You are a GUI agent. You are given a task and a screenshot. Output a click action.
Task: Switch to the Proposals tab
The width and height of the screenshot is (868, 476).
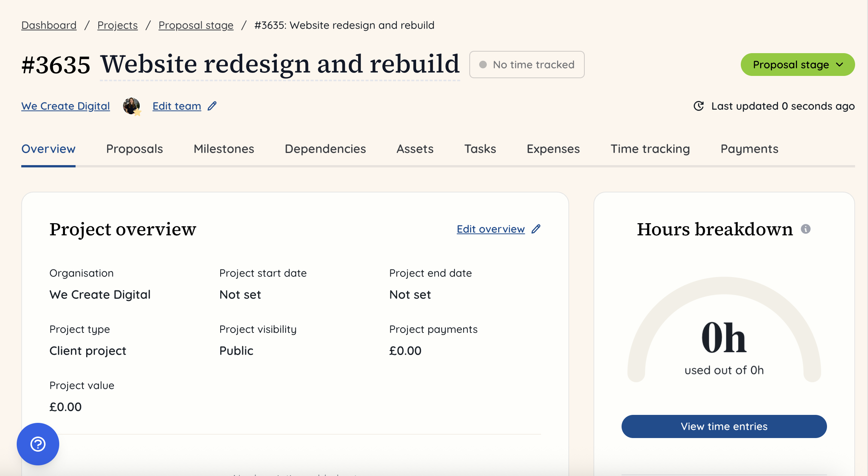[134, 149]
